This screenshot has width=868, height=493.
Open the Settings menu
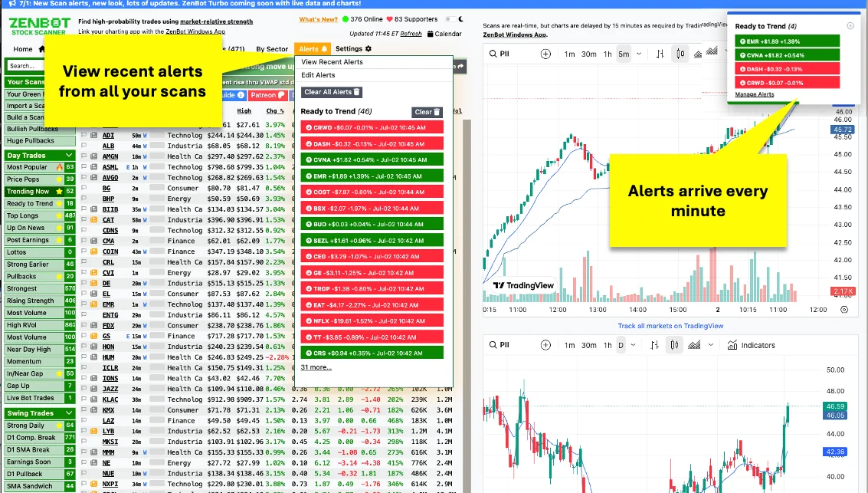click(x=353, y=49)
